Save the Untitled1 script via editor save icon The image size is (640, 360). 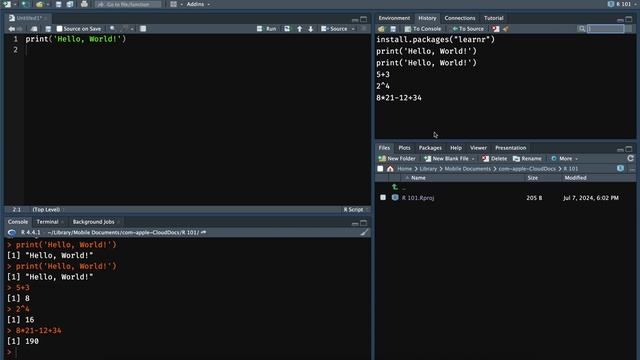pos(48,29)
